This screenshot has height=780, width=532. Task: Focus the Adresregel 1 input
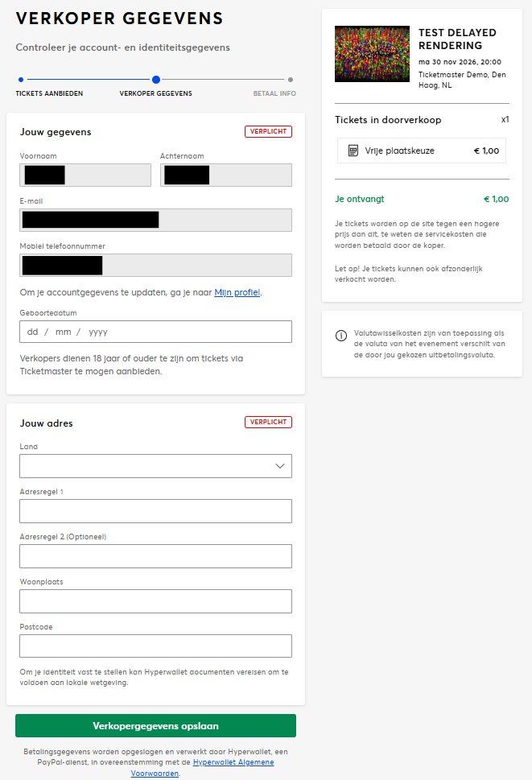pyautogui.click(x=155, y=511)
